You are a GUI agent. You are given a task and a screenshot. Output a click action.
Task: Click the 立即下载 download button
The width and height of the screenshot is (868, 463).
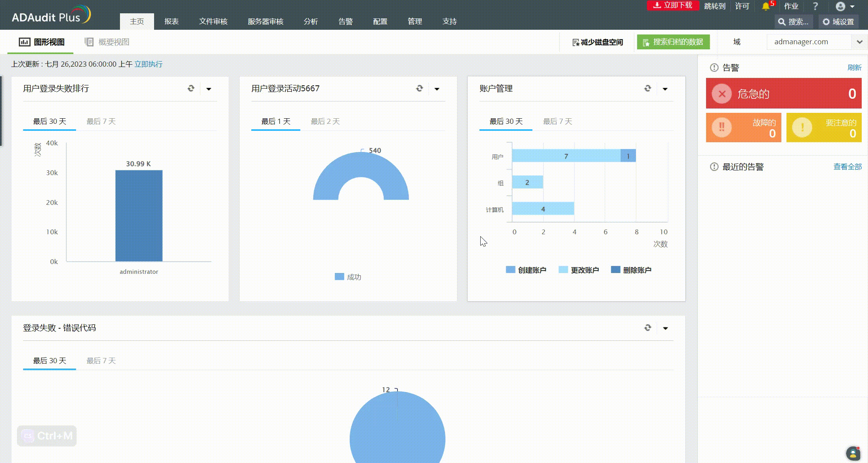pyautogui.click(x=673, y=5)
